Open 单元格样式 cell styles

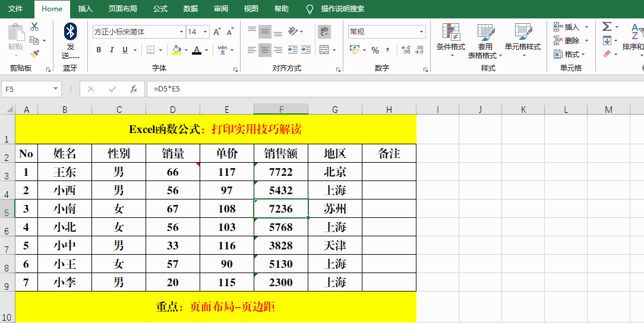point(522,40)
